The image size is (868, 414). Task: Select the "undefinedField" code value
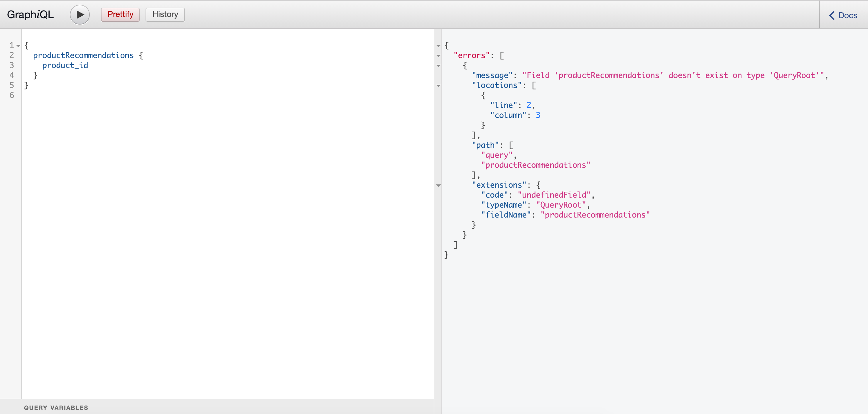click(554, 195)
